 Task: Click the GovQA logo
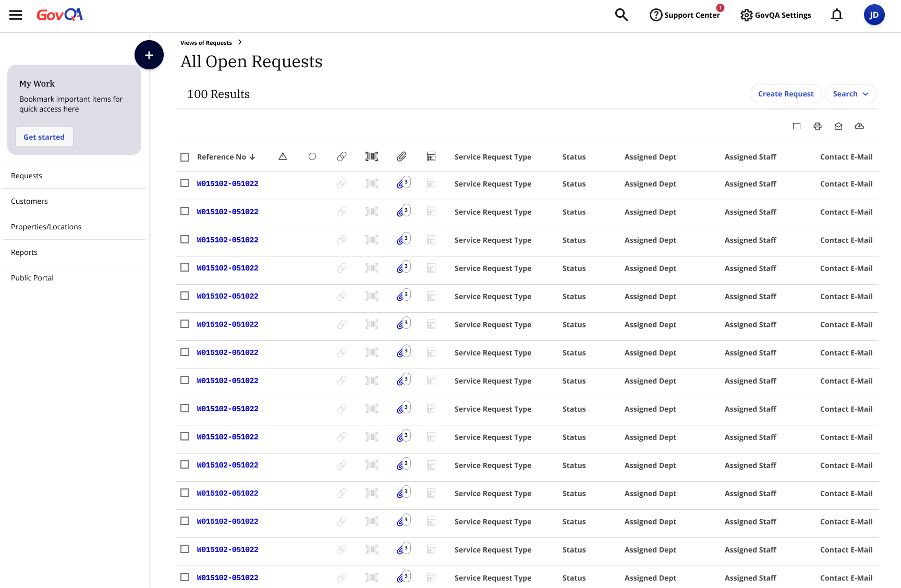pyautogui.click(x=59, y=15)
